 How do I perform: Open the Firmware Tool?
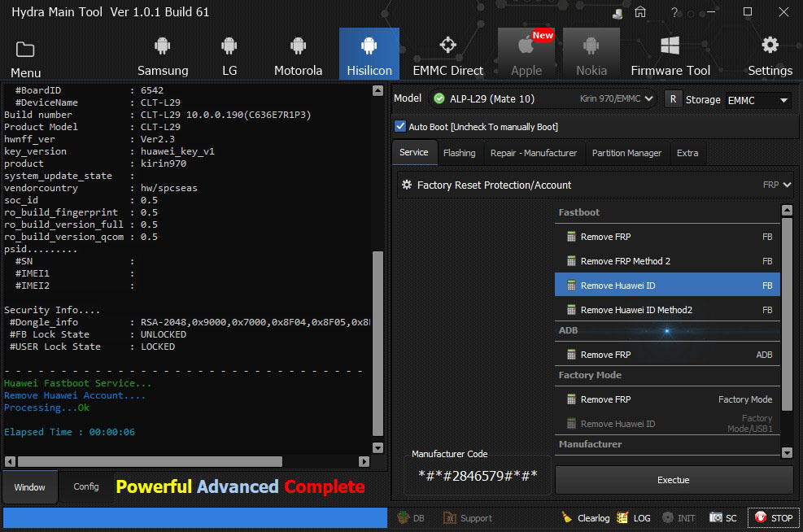pyautogui.click(x=670, y=55)
